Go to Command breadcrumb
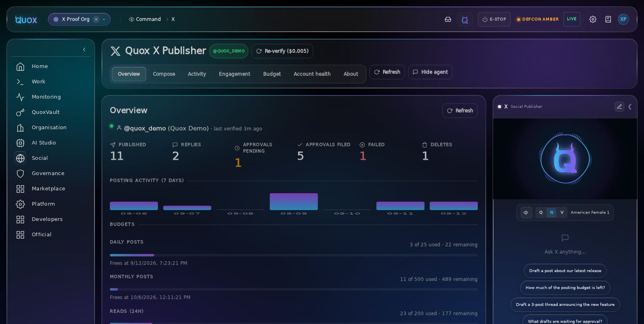The width and height of the screenshot is (644, 324). [x=145, y=19]
